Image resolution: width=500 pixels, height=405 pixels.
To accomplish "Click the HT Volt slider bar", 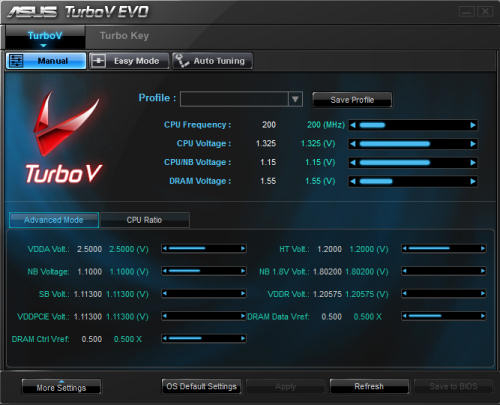I will coord(444,248).
